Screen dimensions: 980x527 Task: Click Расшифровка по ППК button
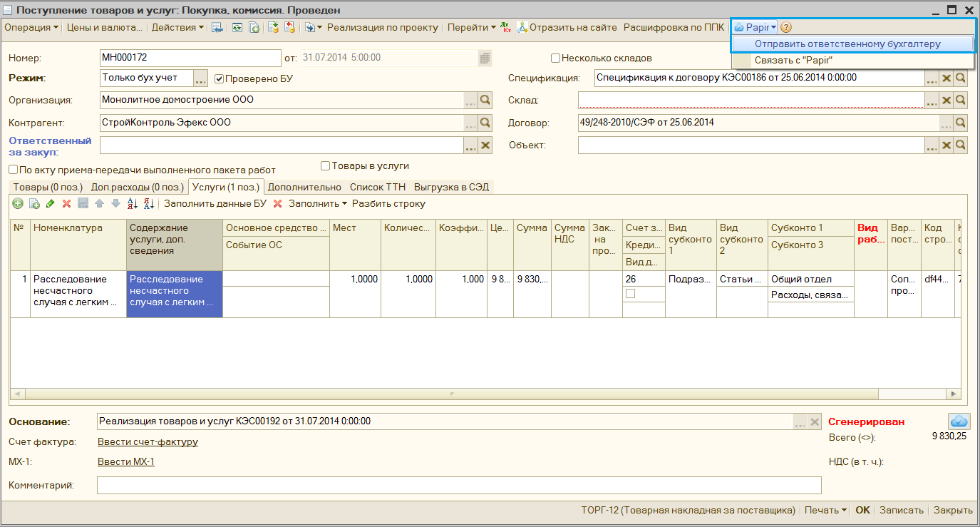click(674, 28)
